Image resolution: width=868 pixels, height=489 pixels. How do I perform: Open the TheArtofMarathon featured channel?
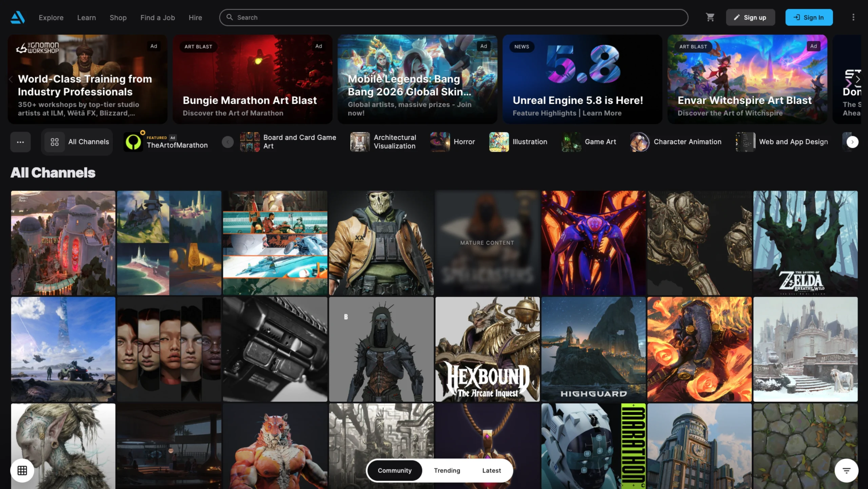point(166,142)
